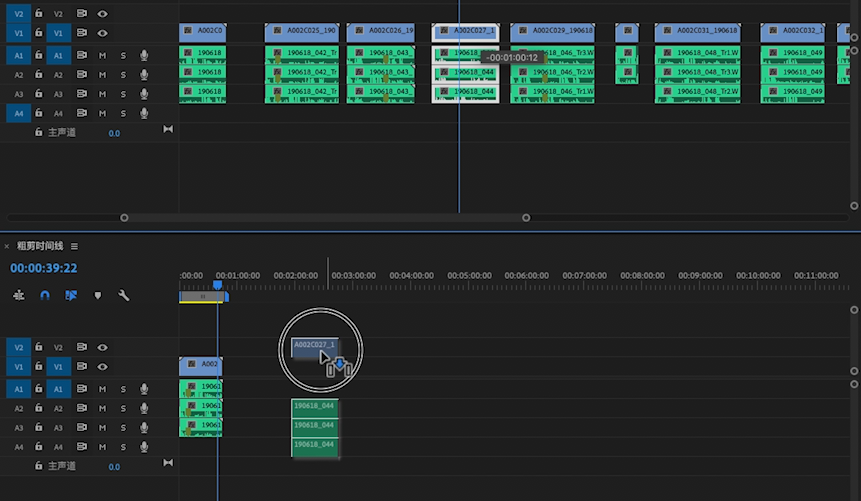Close the 粗剪时间线 tab
The image size is (861, 501).
point(7,246)
